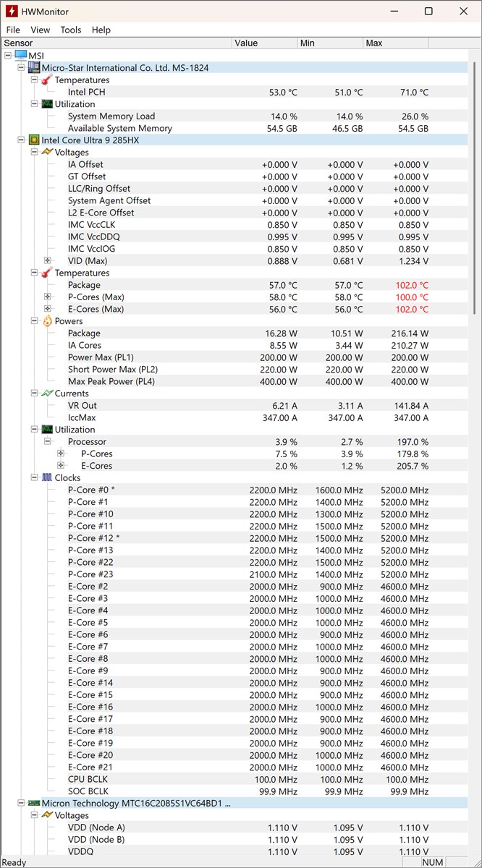Expand the E-Cores utilization node
Image resolution: width=482 pixels, height=868 pixels.
[61, 466]
